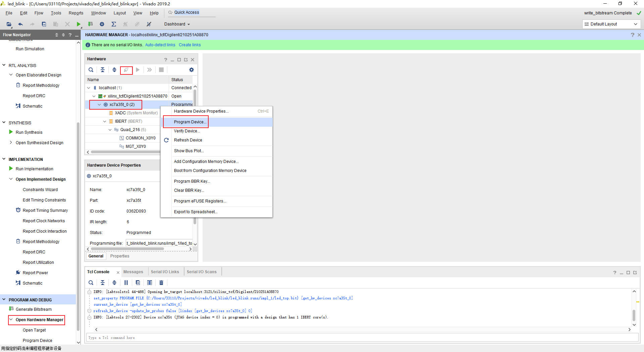Switch to the Messages tab

click(133, 272)
